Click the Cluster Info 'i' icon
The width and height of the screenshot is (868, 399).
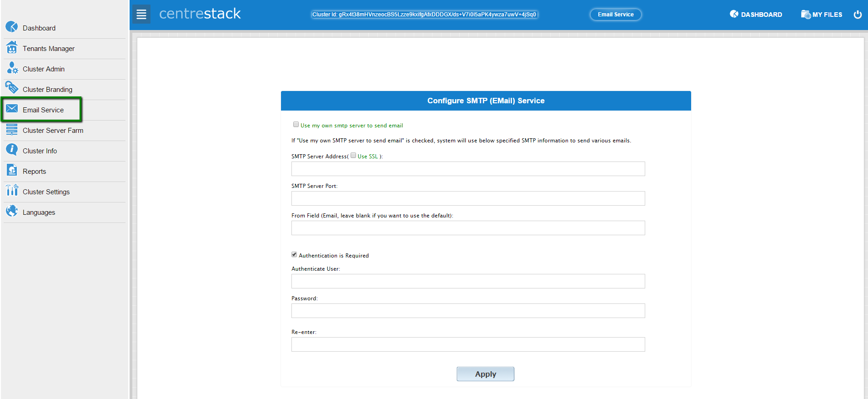[x=12, y=149]
